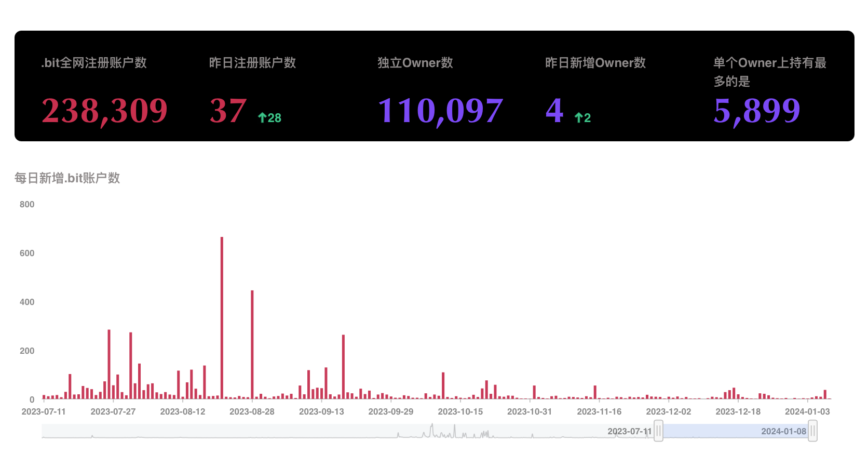Click the tallest bar in the daily chart

222,318
